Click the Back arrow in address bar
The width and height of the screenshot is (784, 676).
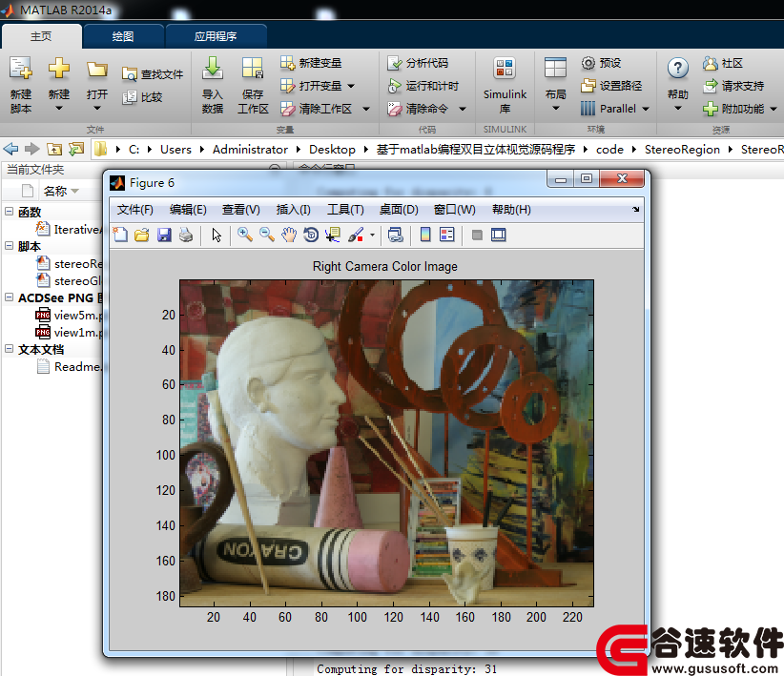pyautogui.click(x=10, y=149)
